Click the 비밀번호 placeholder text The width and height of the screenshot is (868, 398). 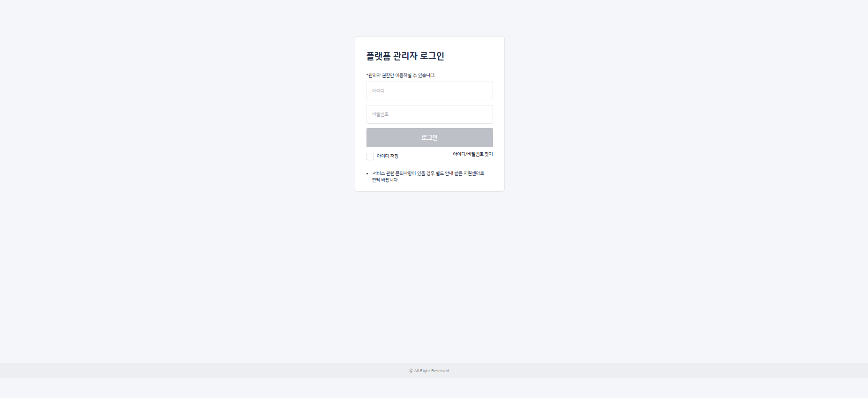tap(380, 114)
